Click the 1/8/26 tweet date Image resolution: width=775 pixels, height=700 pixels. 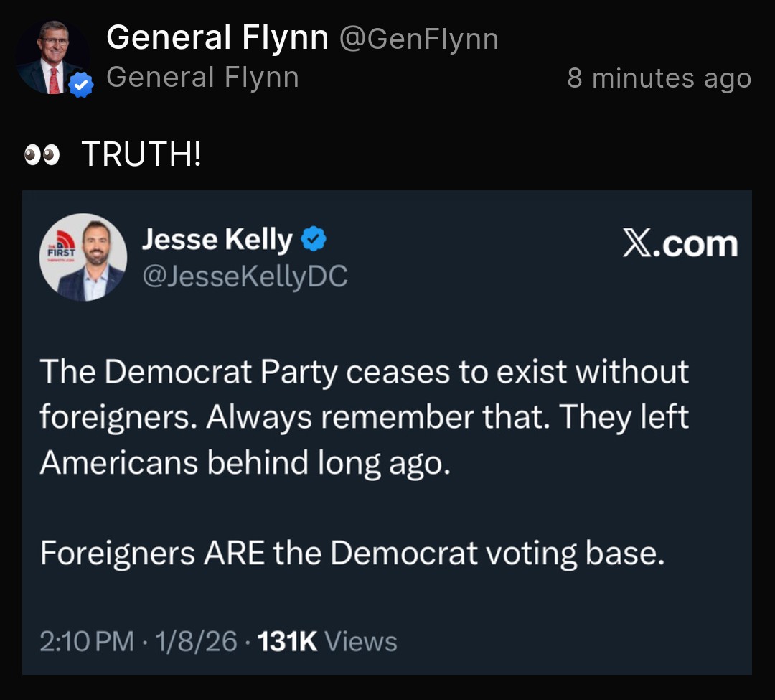(190, 641)
